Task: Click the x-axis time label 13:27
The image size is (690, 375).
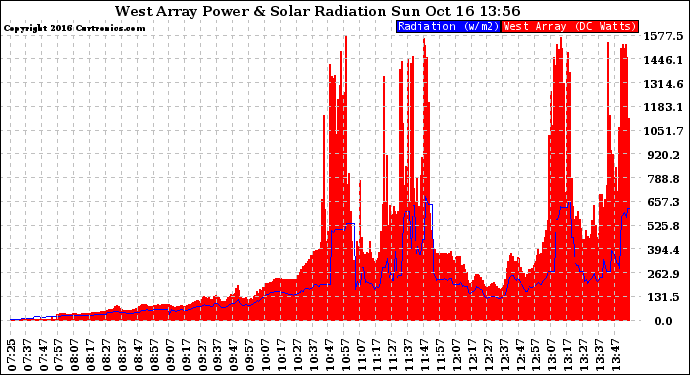Action: pyautogui.click(x=583, y=355)
